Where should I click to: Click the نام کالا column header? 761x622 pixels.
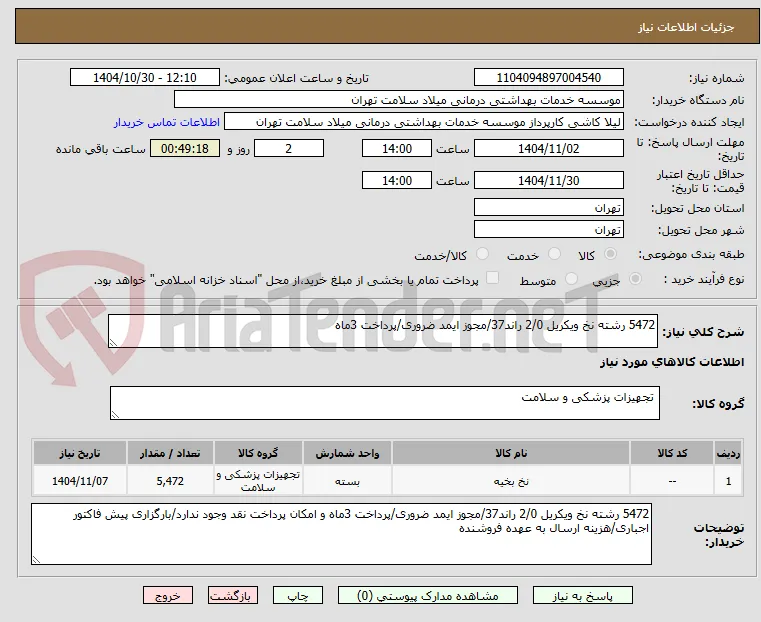(511, 453)
